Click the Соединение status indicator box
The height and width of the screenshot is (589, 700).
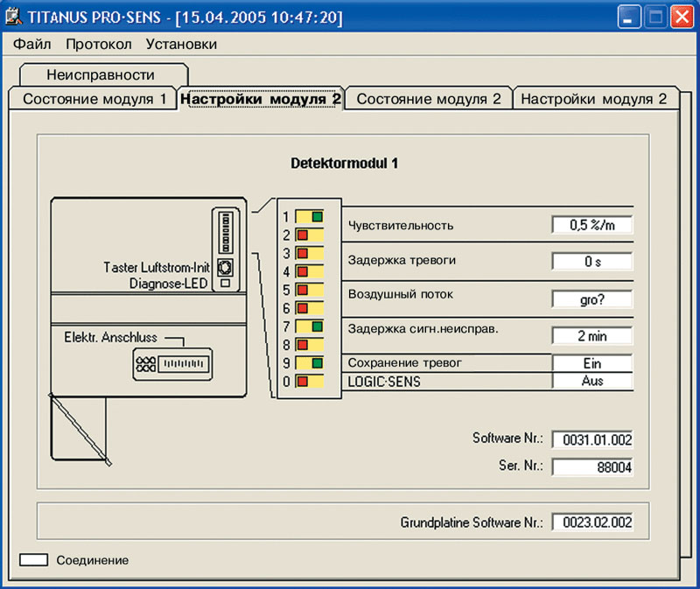(x=33, y=560)
